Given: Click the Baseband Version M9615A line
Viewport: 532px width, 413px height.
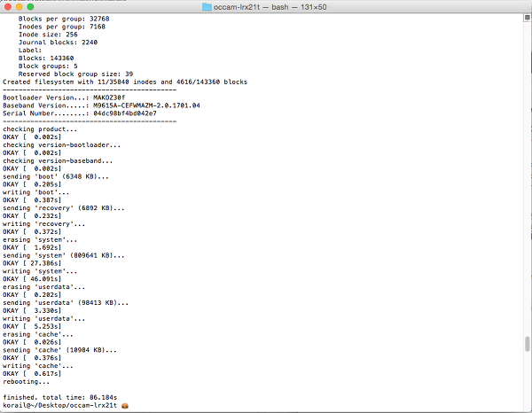Looking at the screenshot, I should click(101, 105).
